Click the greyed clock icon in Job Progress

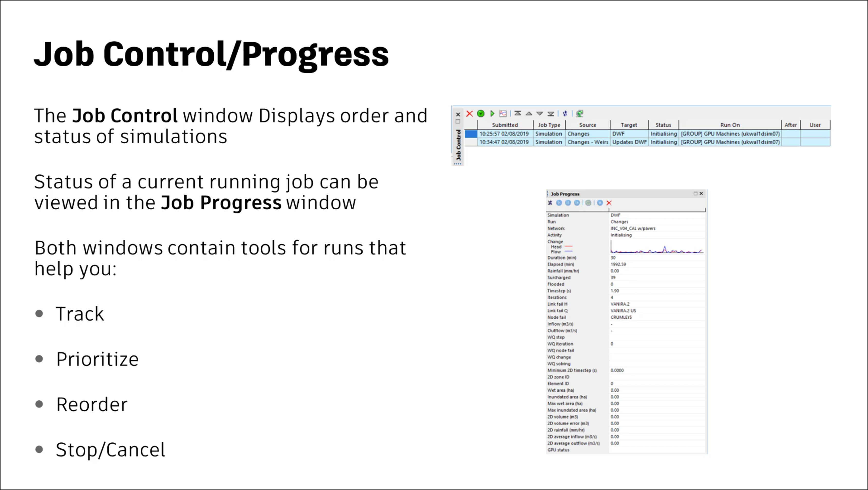point(588,203)
